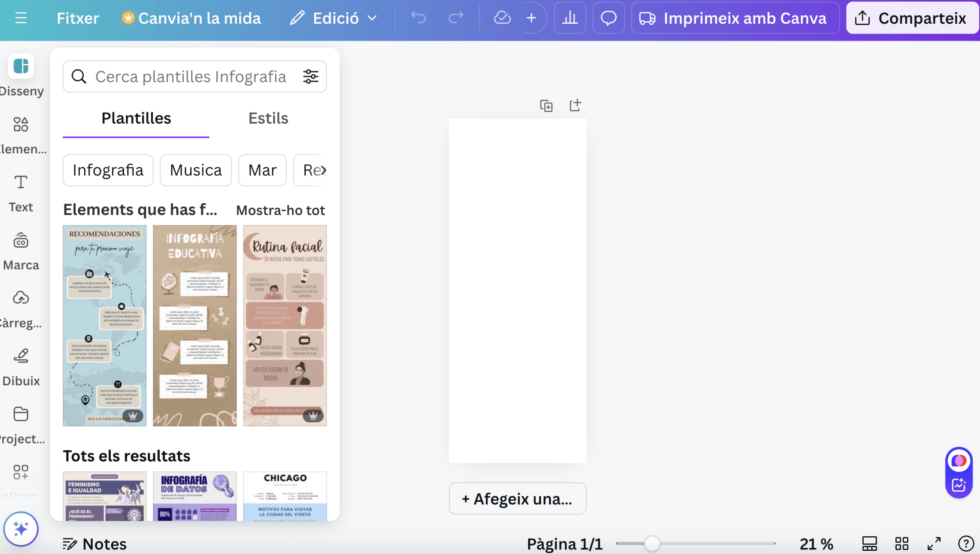This screenshot has width=980, height=554.
Task: Toggle fullscreen presentation mode
Action: pos(934,544)
